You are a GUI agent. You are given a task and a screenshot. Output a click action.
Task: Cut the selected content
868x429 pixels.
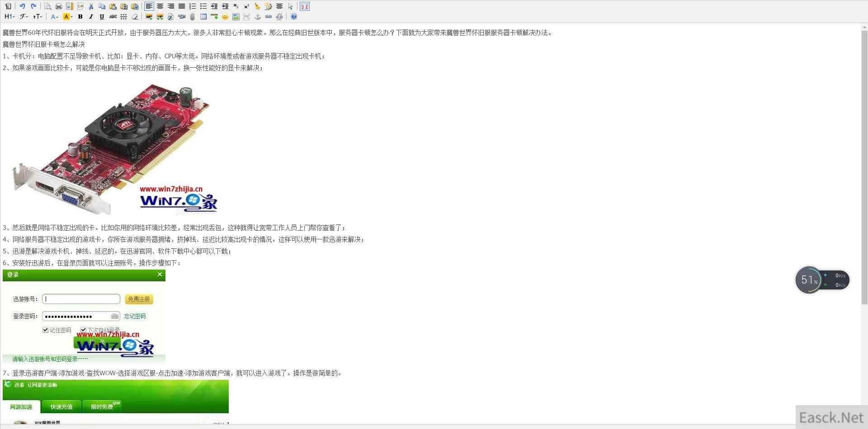(91, 6)
